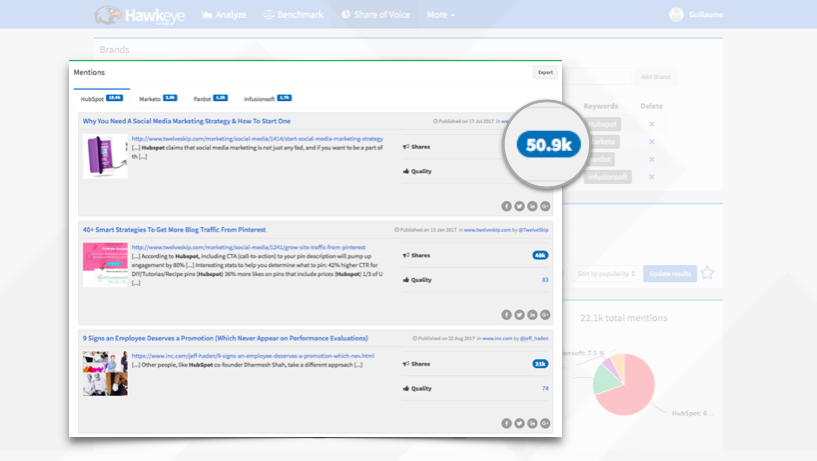This screenshot has width=817, height=461.
Task: Share employee promotion article on Google Plus
Action: [545, 423]
